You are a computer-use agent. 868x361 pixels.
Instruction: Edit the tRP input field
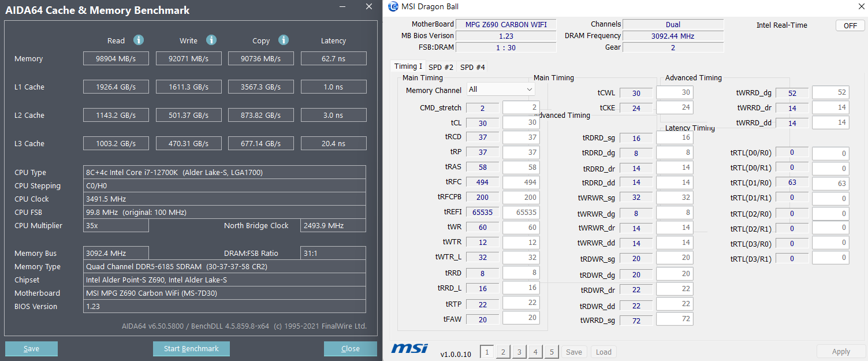pyautogui.click(x=521, y=152)
